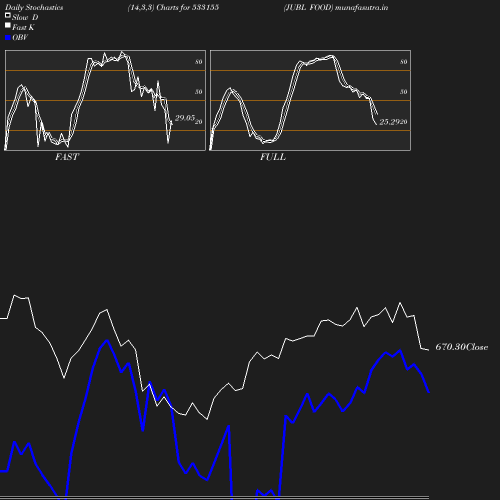Screen dimensions: 500x500
Task: Click the blue OBV line's final peak
Action: pos(400,351)
